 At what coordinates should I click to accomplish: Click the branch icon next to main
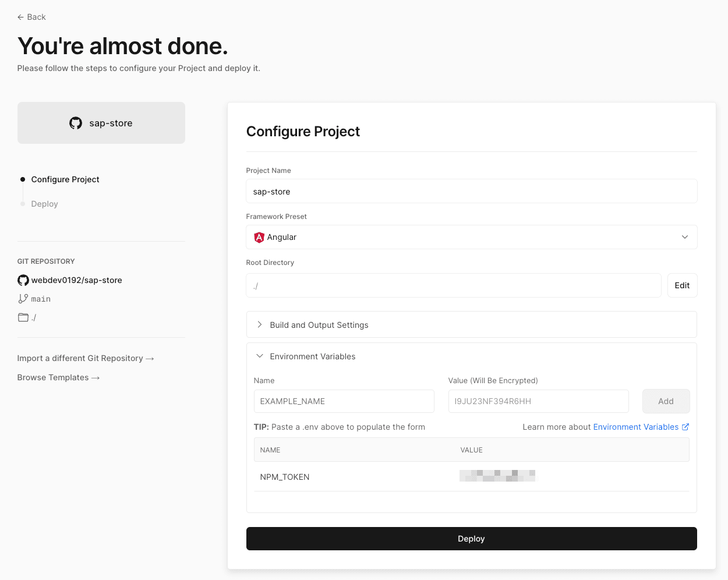22,298
